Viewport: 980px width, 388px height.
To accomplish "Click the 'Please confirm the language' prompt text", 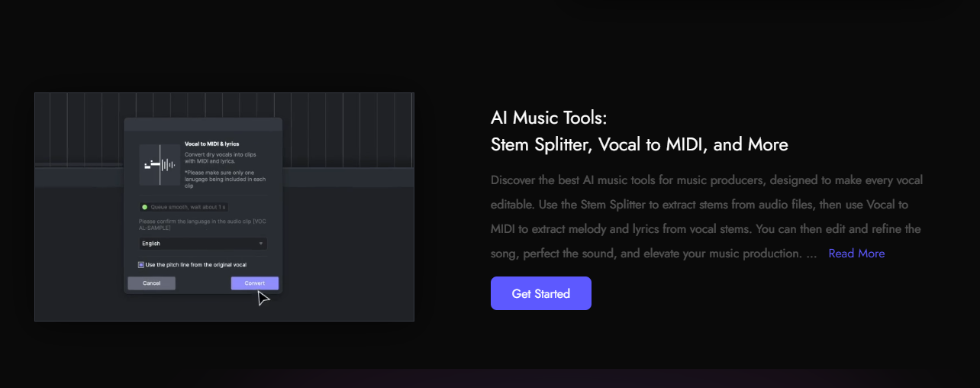I will pyautogui.click(x=202, y=225).
